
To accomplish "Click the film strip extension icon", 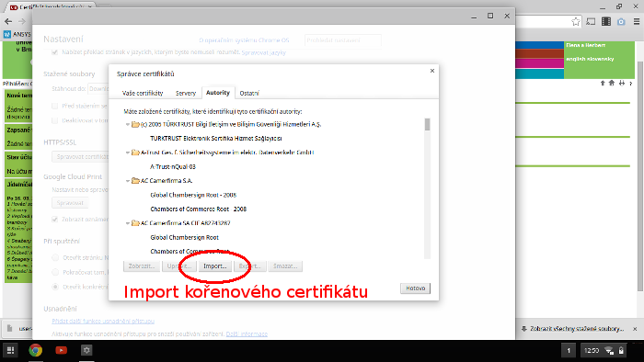I will pyautogui.click(x=605, y=22).
